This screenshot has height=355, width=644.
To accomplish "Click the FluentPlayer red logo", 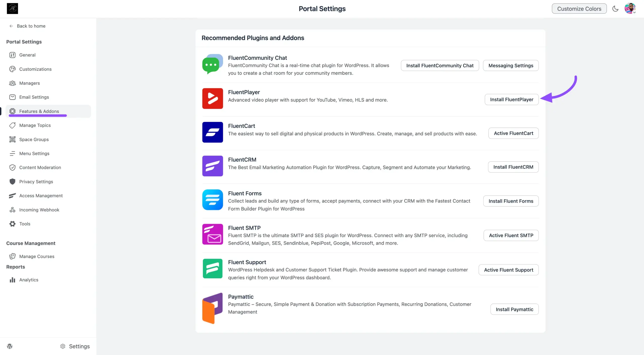I will point(213,98).
